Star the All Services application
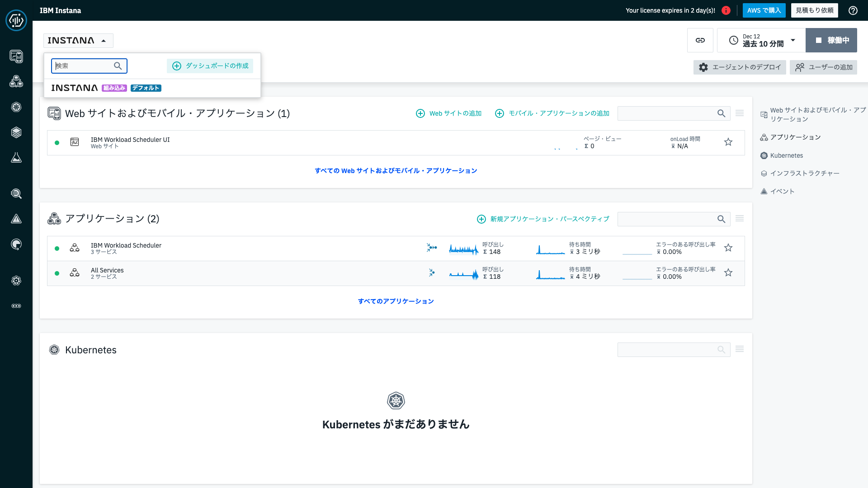Image resolution: width=868 pixels, height=488 pixels. click(728, 273)
